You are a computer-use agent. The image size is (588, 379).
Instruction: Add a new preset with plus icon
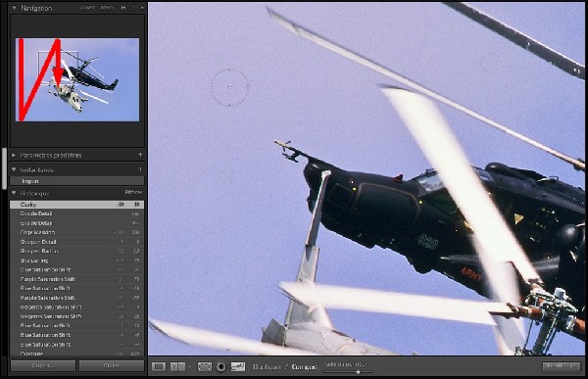[x=140, y=155]
